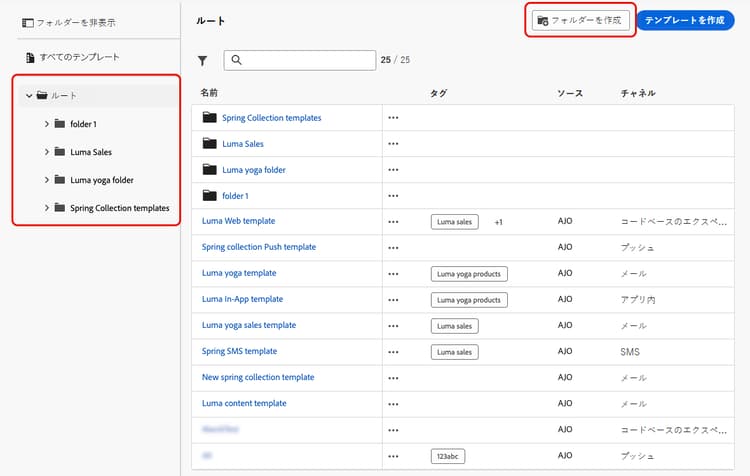Click the ソース column header
The height and width of the screenshot is (476, 750).
tap(570, 93)
